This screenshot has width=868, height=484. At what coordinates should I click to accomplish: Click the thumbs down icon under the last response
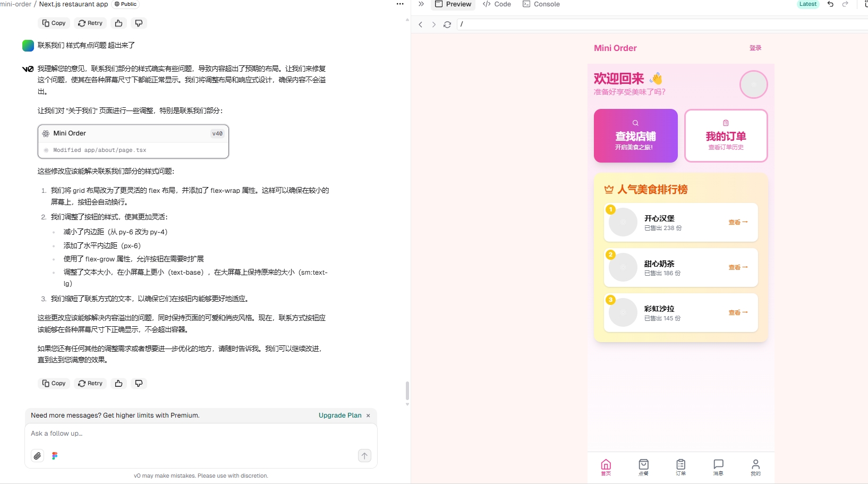tap(139, 383)
